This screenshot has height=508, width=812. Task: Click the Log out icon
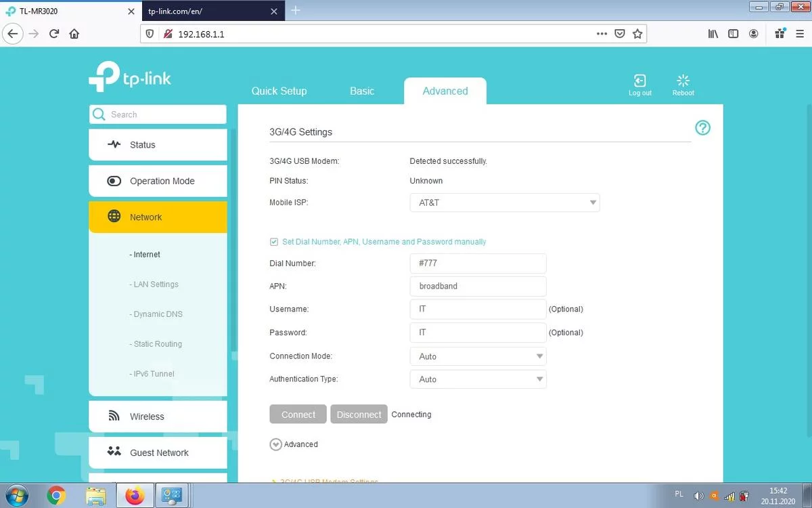639,81
